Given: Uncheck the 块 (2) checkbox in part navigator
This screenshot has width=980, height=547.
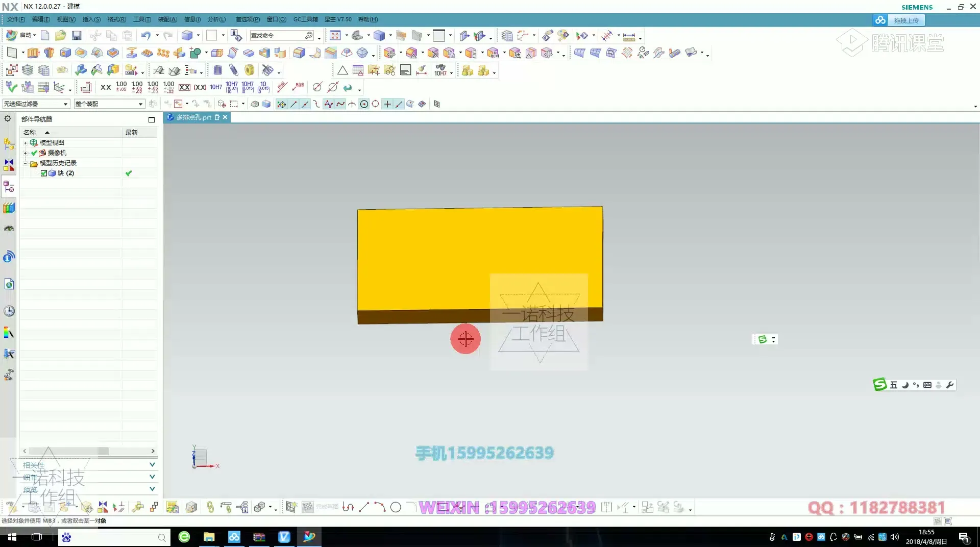Looking at the screenshot, I should (x=43, y=173).
